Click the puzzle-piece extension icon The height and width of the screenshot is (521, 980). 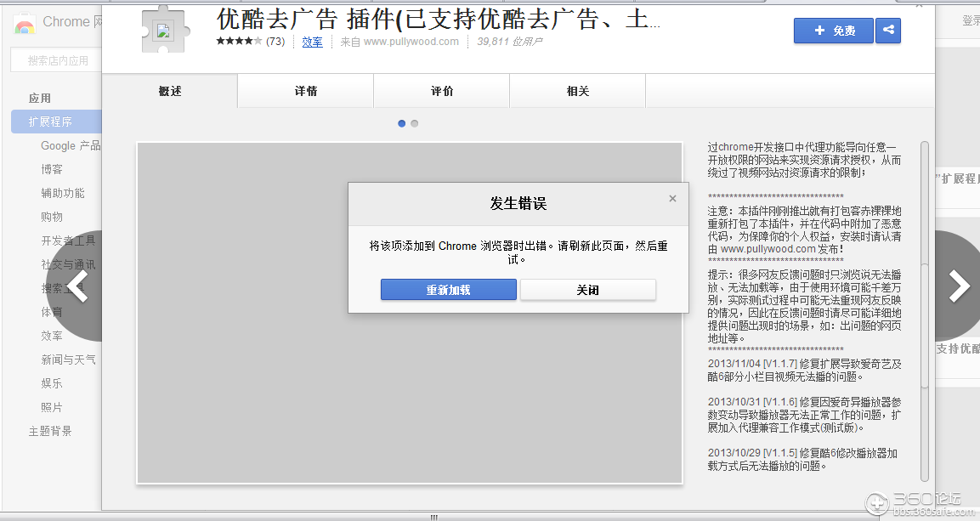click(161, 28)
